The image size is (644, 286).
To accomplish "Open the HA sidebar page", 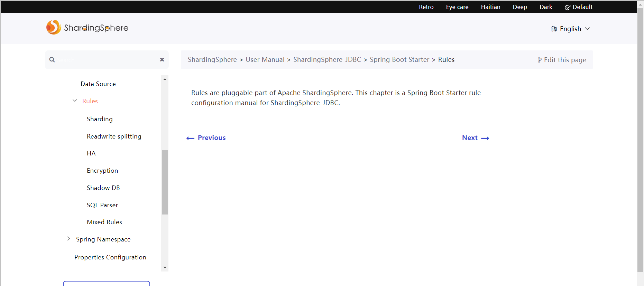I will (x=91, y=153).
